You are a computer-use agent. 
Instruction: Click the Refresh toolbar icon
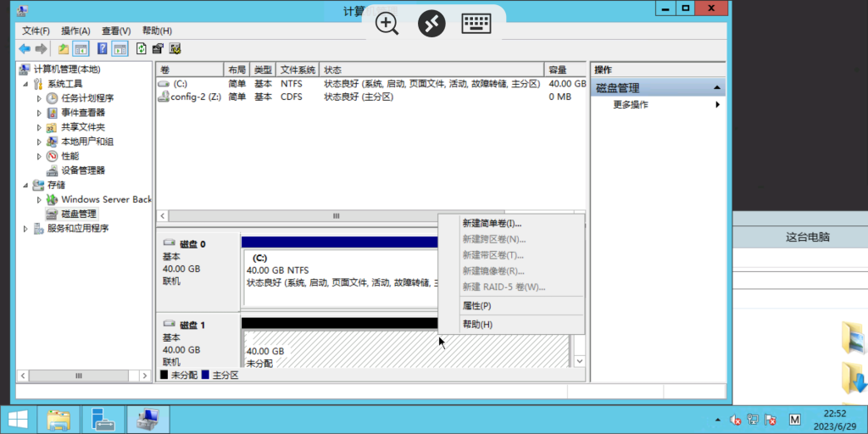point(142,48)
